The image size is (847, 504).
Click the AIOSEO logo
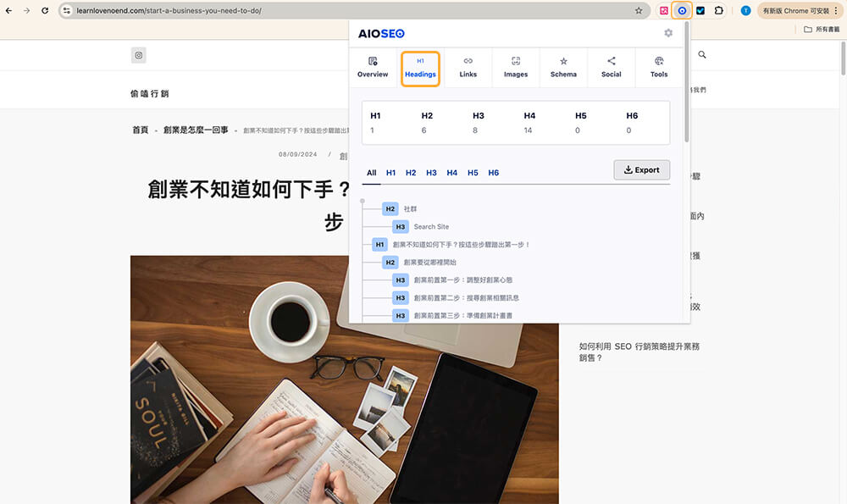point(381,34)
